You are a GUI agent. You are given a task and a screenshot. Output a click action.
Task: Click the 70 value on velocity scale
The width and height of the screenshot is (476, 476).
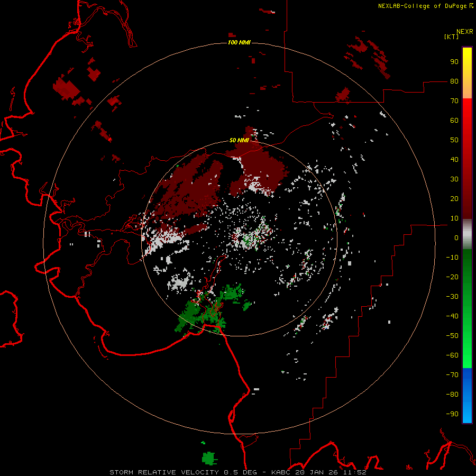point(454,101)
